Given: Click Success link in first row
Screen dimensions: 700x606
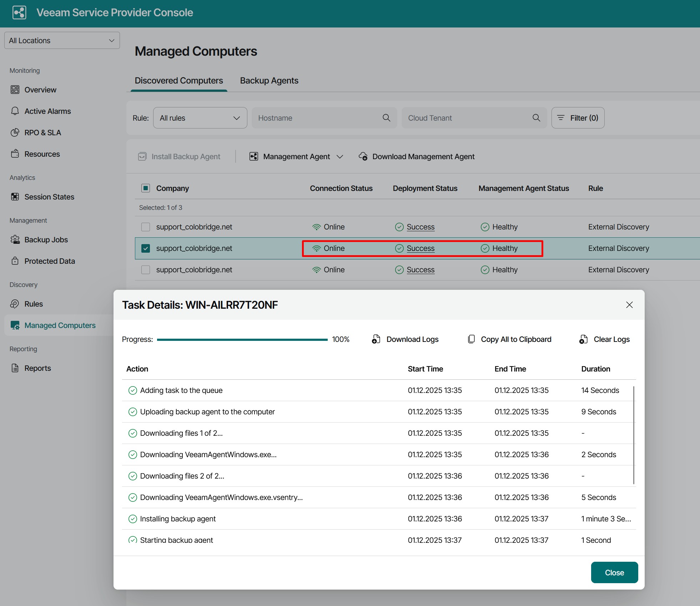Looking at the screenshot, I should tap(420, 227).
